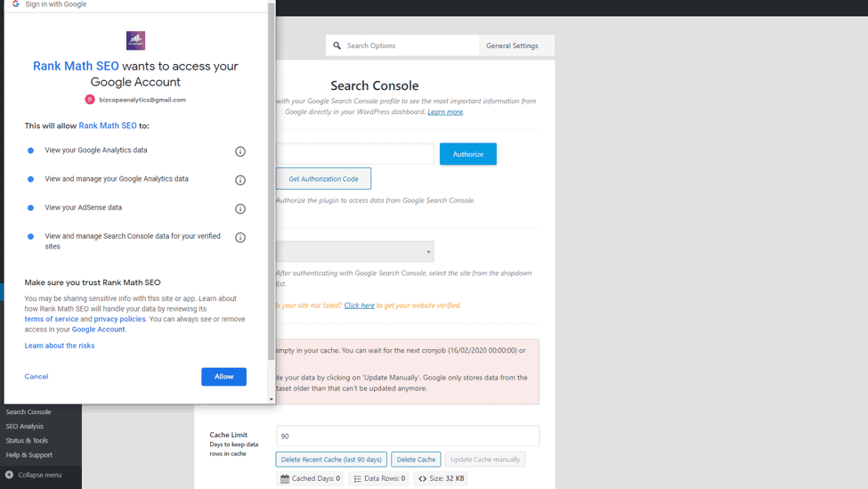Open the Search Console site dropdown
This screenshot has width=868, height=489.
[355, 251]
